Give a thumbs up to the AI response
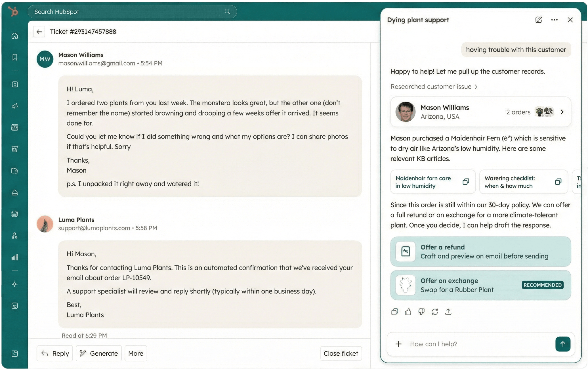This screenshot has width=588, height=369. (408, 312)
